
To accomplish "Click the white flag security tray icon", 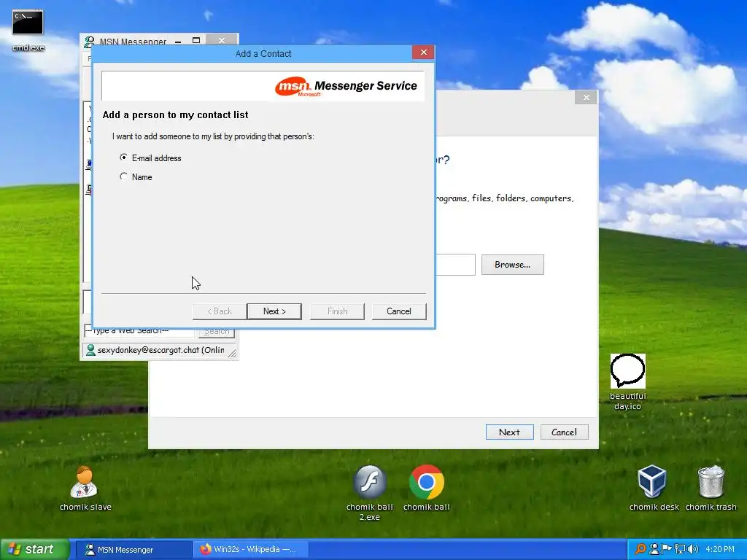I will click(667, 549).
